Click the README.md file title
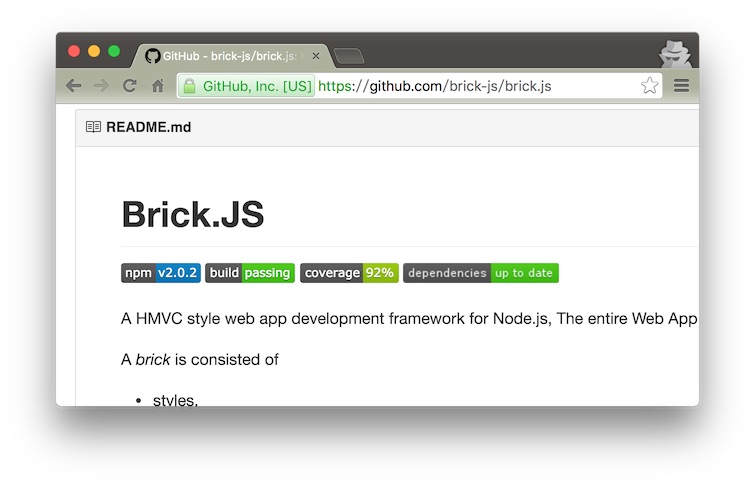 tap(148, 127)
